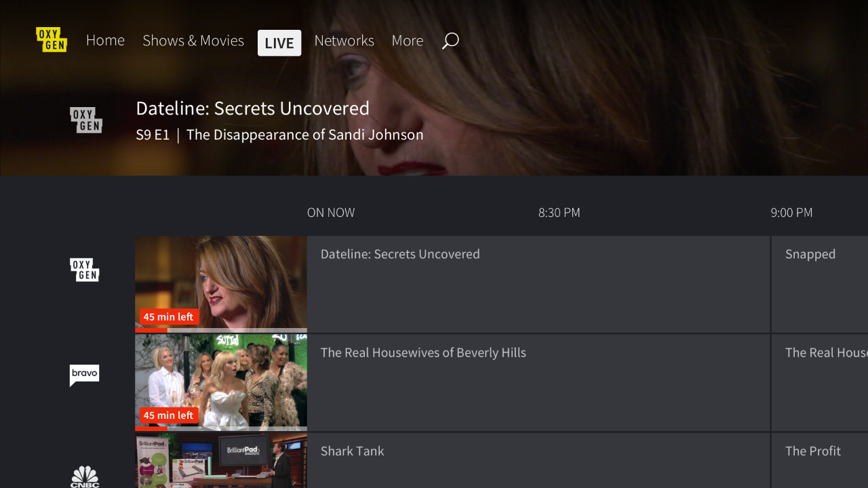868x488 pixels.
Task: Click the 8:30 PM time header
Action: point(559,213)
